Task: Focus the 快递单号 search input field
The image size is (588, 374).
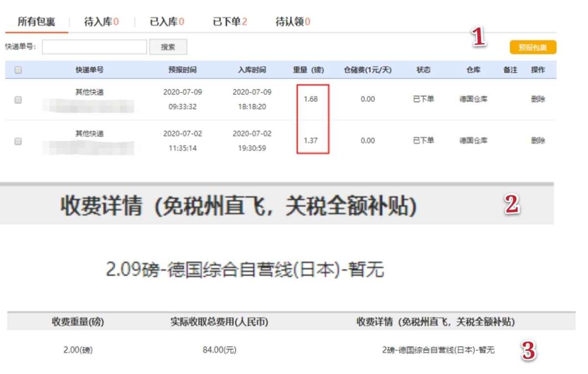Action: click(x=95, y=47)
